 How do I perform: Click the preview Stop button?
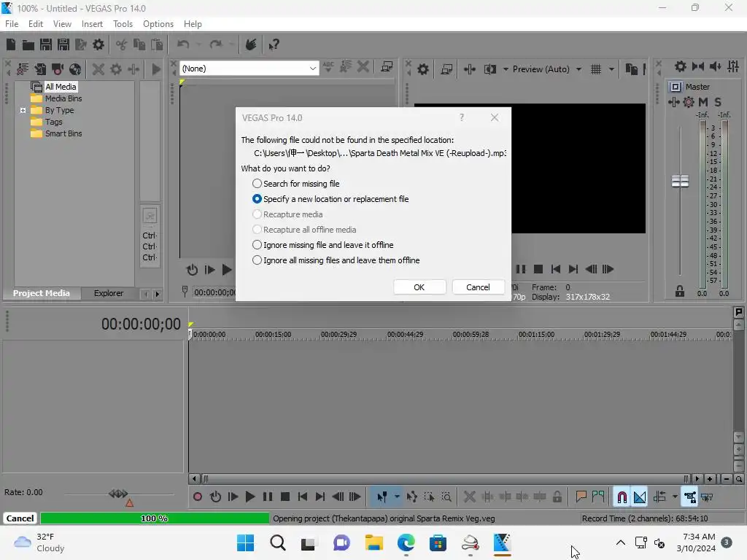tap(538, 269)
